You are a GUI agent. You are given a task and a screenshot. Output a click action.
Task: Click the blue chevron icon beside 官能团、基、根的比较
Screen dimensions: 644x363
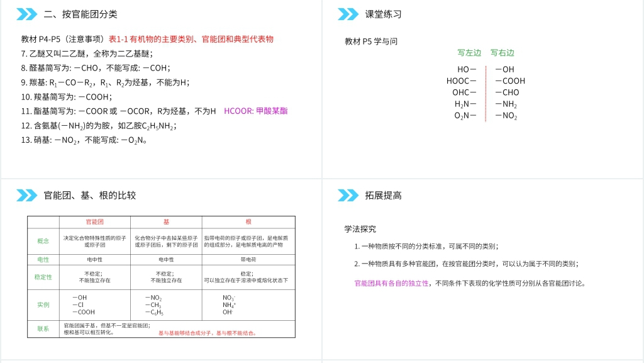[x=26, y=196]
